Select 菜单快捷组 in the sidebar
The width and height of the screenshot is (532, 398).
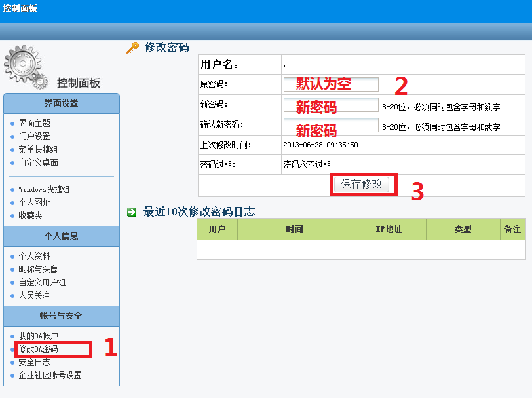click(x=38, y=149)
